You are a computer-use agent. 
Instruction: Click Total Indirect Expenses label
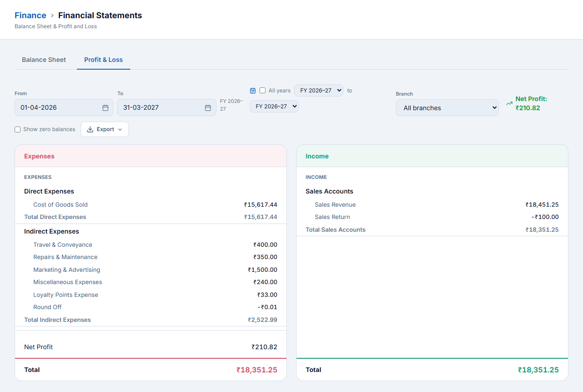point(57,320)
